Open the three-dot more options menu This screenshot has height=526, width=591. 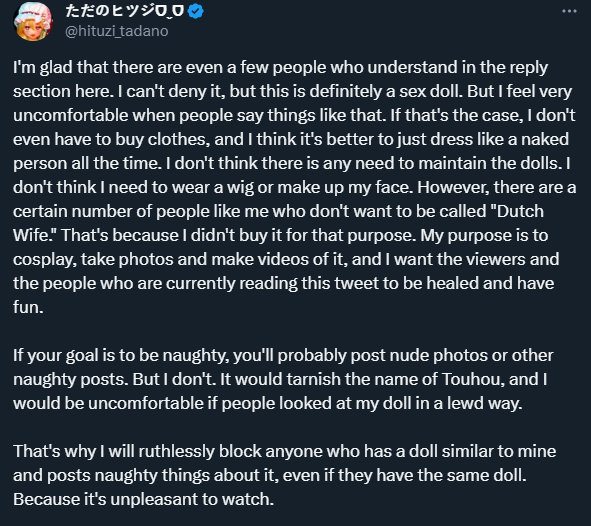pyautogui.click(x=569, y=11)
